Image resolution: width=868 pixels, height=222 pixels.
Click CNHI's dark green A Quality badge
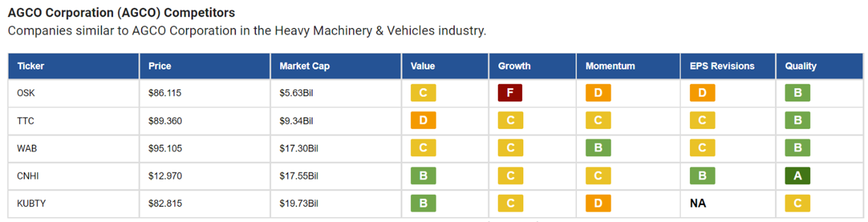[798, 176]
